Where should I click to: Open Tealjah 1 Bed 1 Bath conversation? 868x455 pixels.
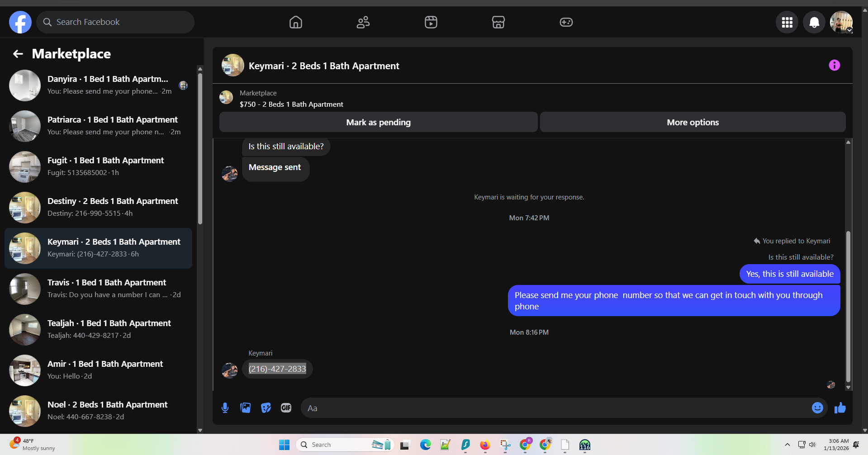pos(99,330)
